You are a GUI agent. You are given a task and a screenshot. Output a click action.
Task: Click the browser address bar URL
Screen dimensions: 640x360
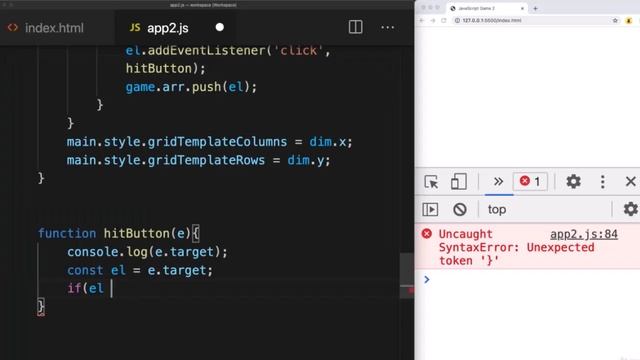(492, 20)
